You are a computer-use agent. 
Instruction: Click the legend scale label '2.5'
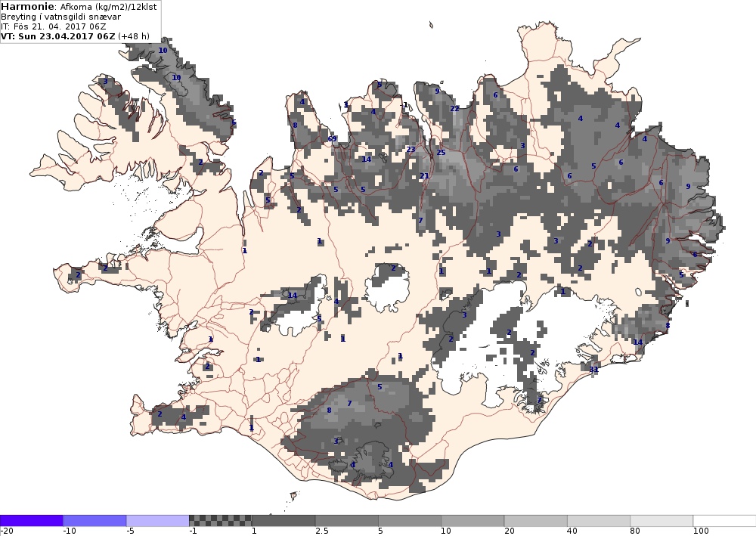(322, 531)
